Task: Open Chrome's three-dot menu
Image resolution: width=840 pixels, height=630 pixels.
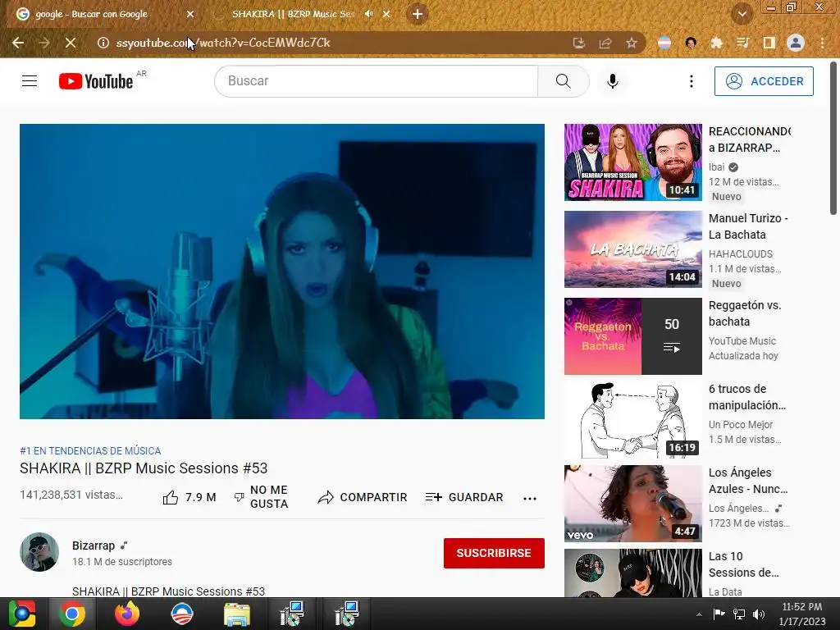Action: tap(822, 43)
